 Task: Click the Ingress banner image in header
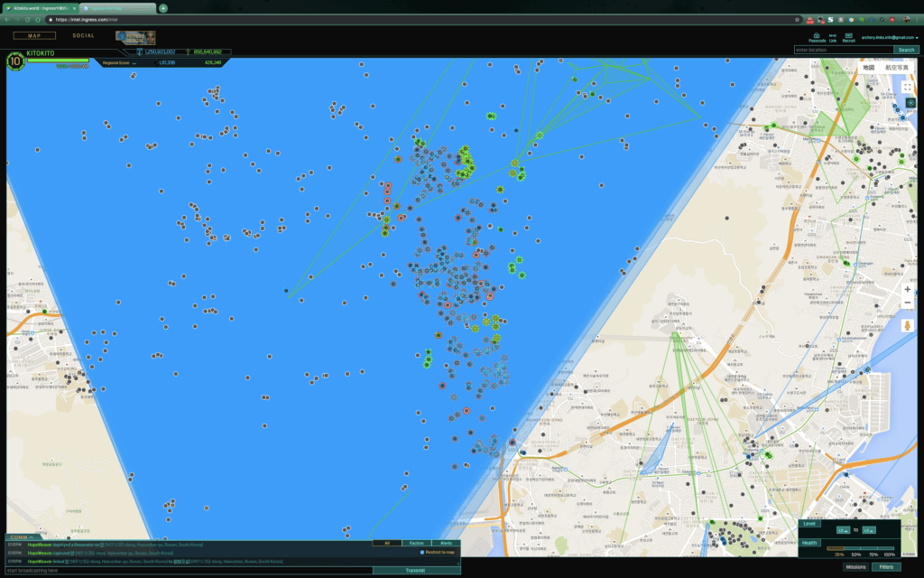click(x=135, y=38)
